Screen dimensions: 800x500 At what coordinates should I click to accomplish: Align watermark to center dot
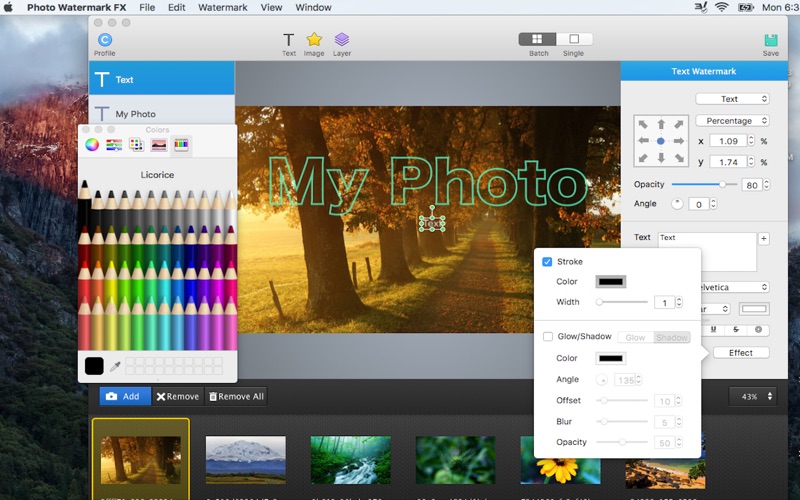click(x=661, y=141)
